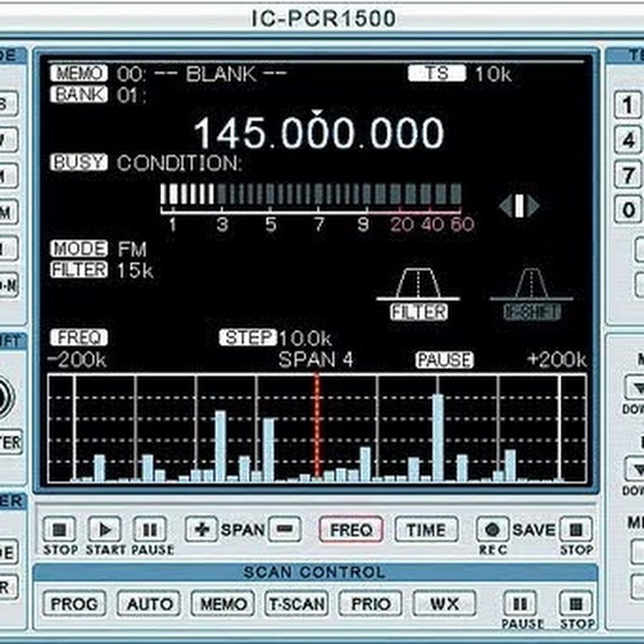This screenshot has width=644, height=644.
Task: Click the FREQ label above band scope
Action: pyautogui.click(x=79, y=338)
